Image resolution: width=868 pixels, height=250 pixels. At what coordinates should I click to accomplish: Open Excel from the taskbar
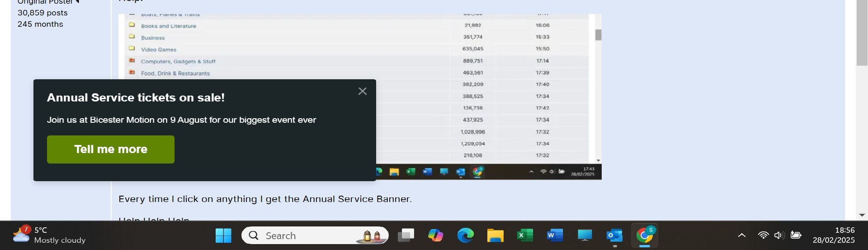pyautogui.click(x=525, y=236)
